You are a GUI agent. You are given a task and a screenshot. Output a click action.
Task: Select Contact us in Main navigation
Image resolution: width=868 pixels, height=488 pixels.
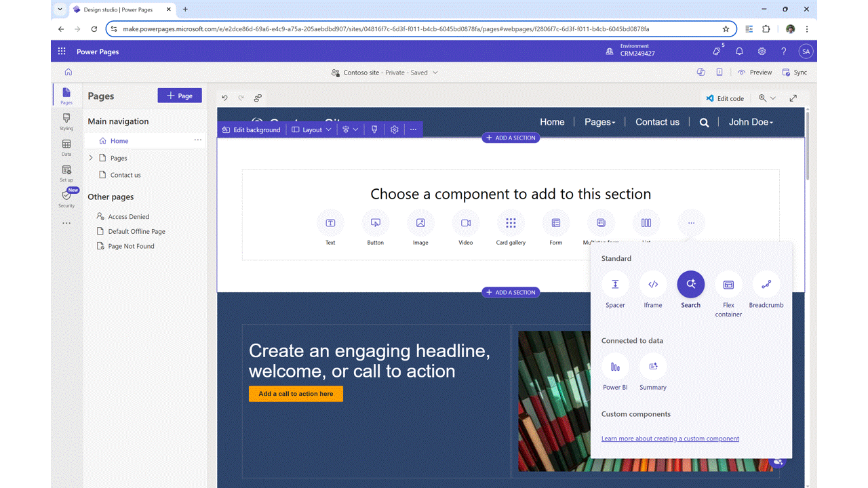pos(125,175)
